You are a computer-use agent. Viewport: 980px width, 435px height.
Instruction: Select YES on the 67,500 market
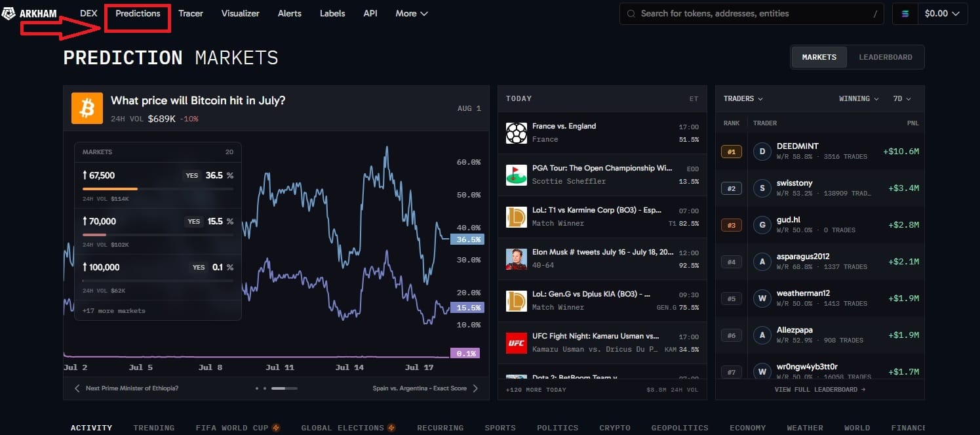coord(192,175)
